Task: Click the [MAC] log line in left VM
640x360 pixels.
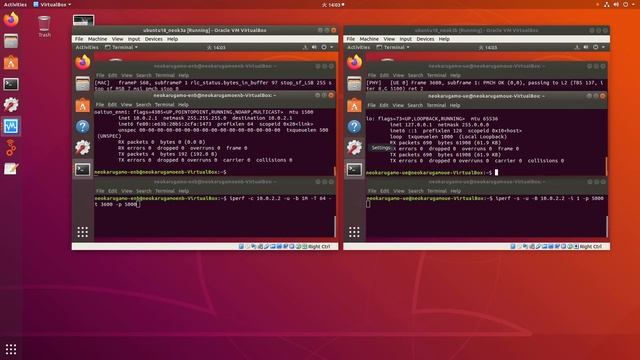Action: click(x=214, y=85)
